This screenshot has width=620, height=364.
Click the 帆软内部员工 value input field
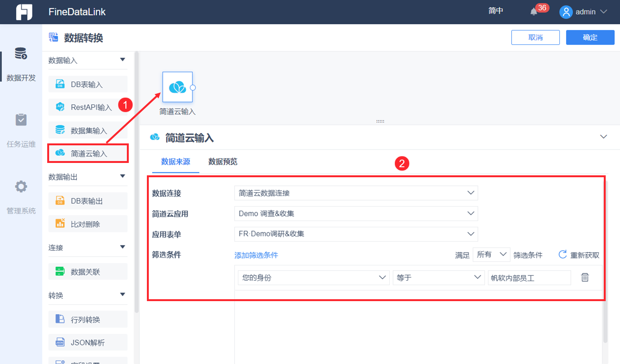point(529,278)
